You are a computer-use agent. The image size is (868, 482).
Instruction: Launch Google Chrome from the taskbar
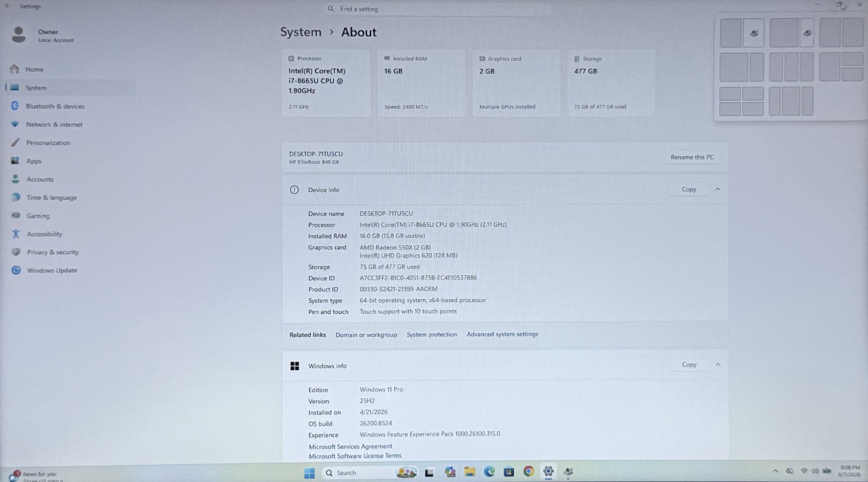(528, 471)
